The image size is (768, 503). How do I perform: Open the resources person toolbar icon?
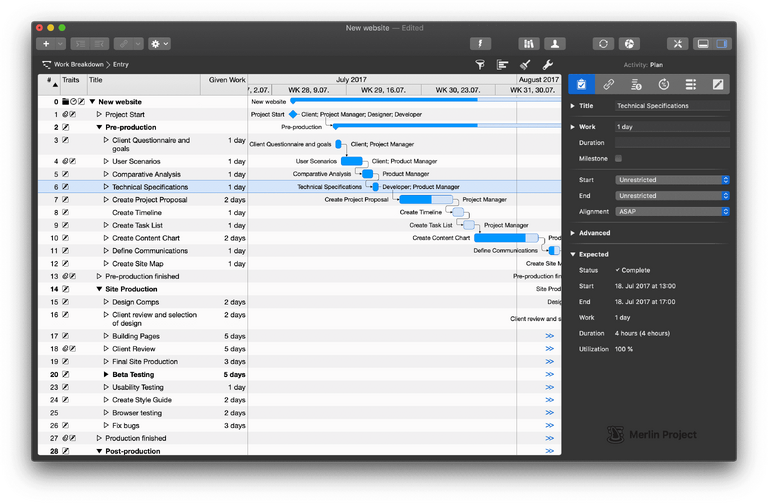(x=553, y=44)
